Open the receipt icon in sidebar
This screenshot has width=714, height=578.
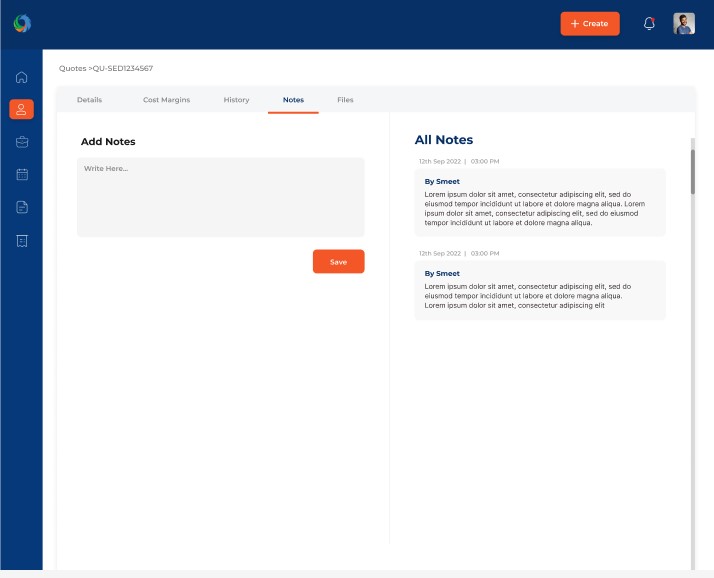tap(22, 240)
